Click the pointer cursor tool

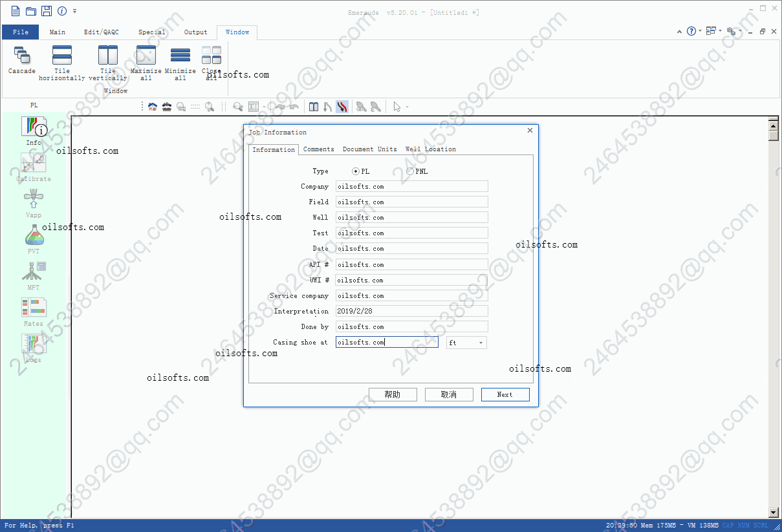coord(396,107)
